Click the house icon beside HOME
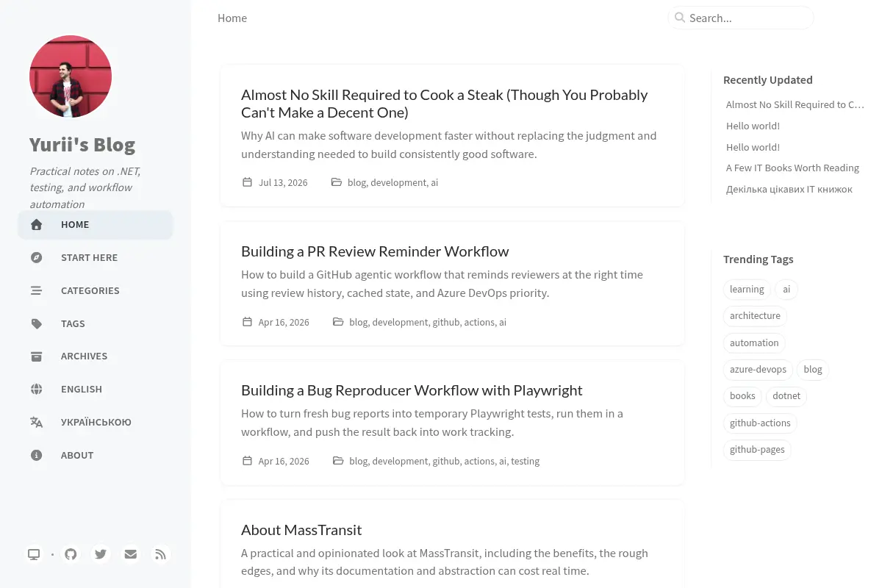This screenshot has height=588, width=882. pos(36,225)
